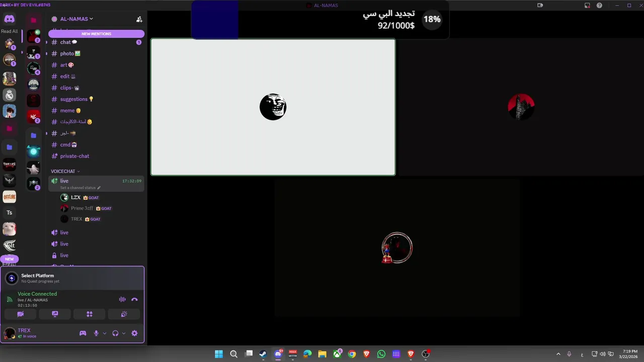The width and height of the screenshot is (644, 362).
Task: Open OBS Studio from taskbar
Action: click(426, 354)
